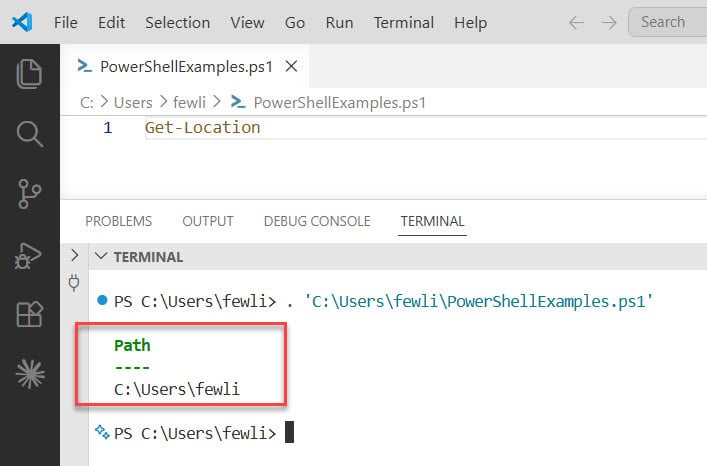
Task: Switch to the DEBUG CONSOLE tab
Action: pyautogui.click(x=317, y=221)
